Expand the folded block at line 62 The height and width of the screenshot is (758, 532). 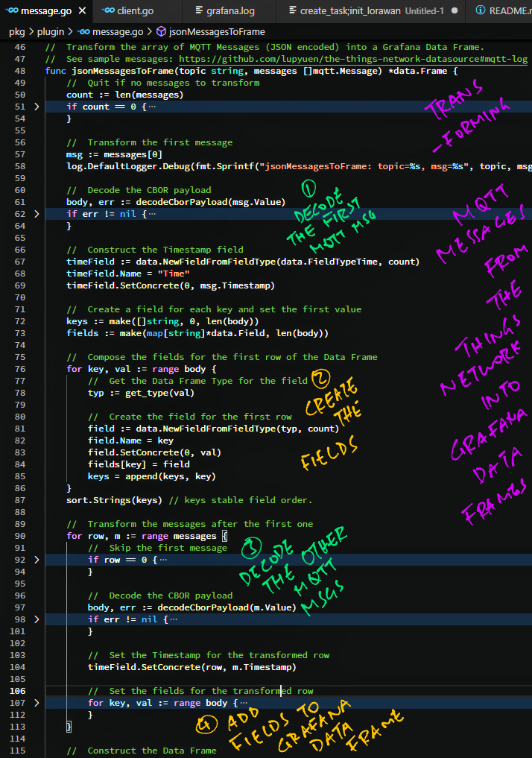(37, 214)
